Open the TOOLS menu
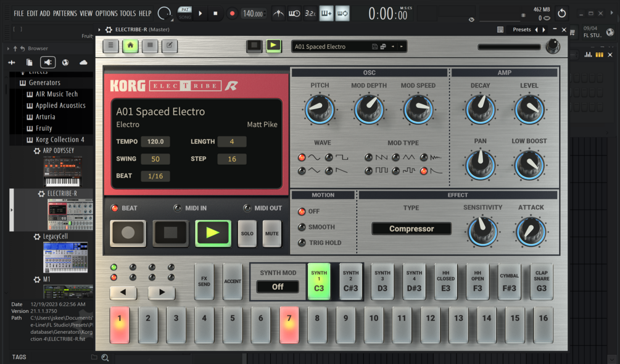 (x=128, y=14)
